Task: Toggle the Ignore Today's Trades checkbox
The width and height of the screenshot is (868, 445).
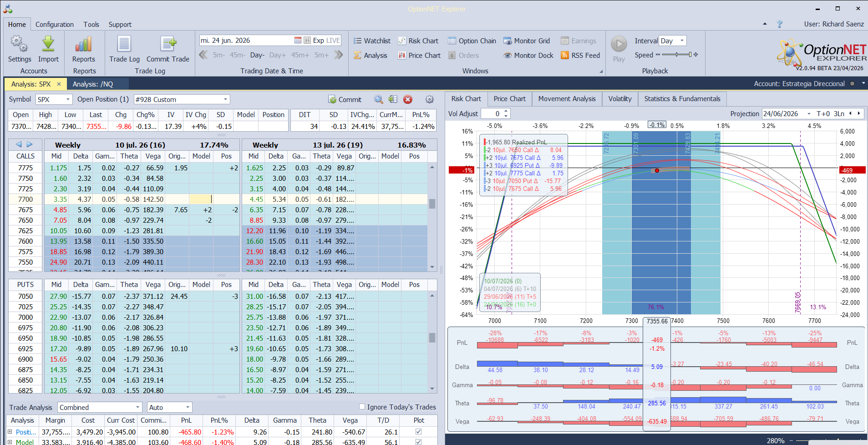Action: [x=362, y=407]
